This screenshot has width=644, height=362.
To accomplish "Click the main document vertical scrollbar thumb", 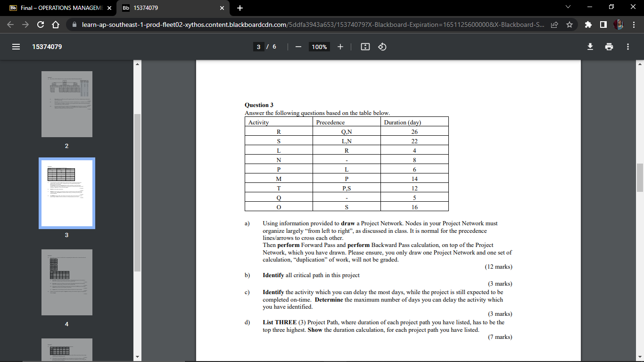I will 640,178.
